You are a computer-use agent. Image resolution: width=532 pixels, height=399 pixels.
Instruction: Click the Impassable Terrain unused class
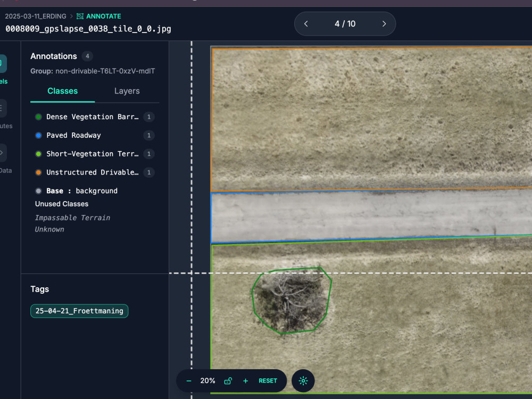click(x=72, y=218)
